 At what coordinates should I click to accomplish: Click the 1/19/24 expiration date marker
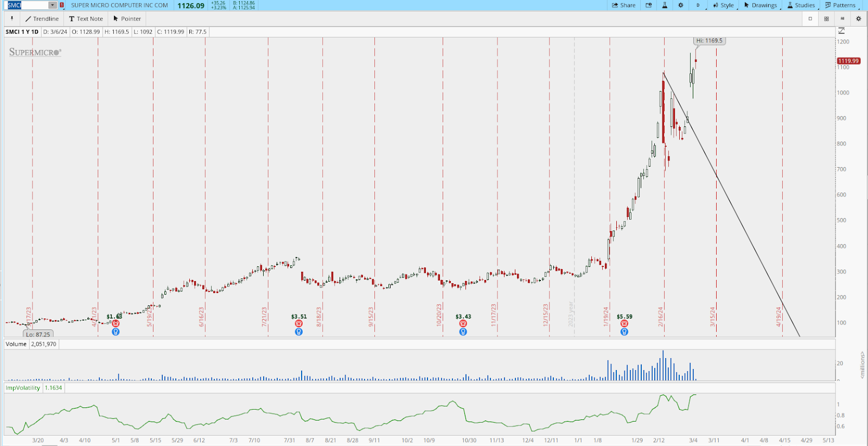pyautogui.click(x=606, y=317)
